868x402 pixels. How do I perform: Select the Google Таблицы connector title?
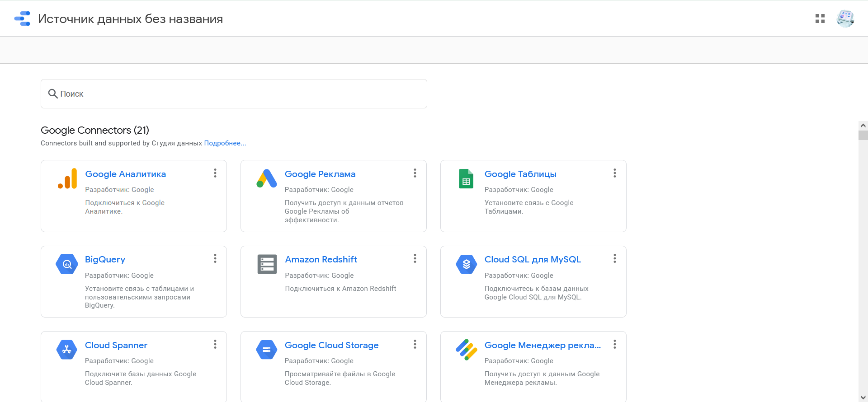(x=520, y=174)
